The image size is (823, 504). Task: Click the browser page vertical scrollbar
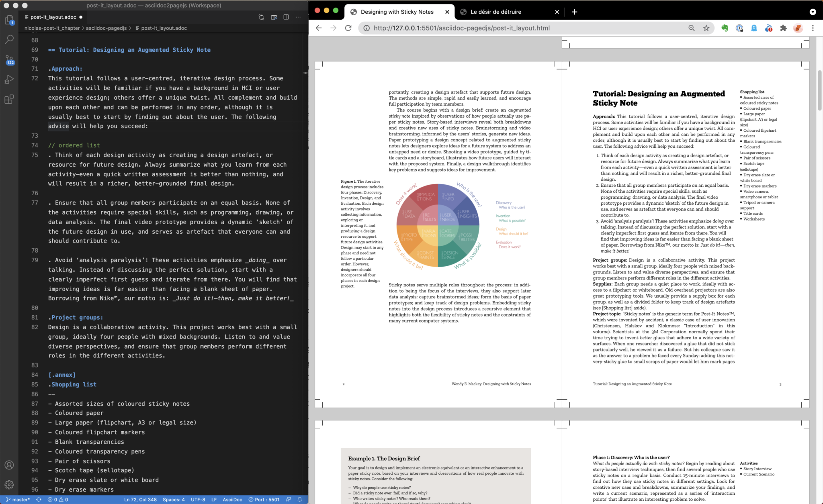819,91
